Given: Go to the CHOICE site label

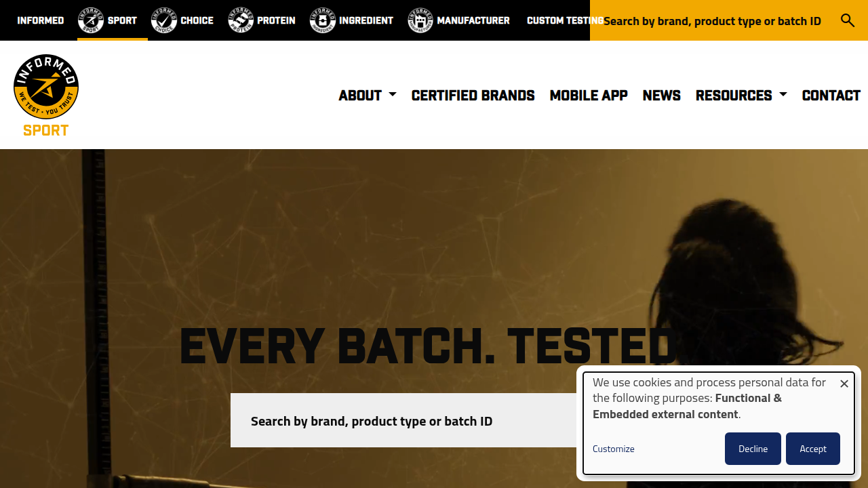Looking at the screenshot, I should click(x=197, y=20).
